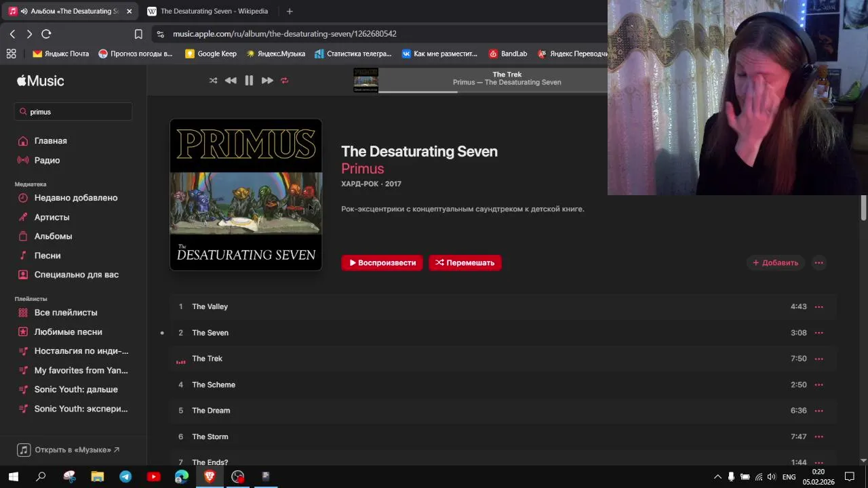868x488 pixels.
Task: Toggle repeat mode in player
Action: 285,81
